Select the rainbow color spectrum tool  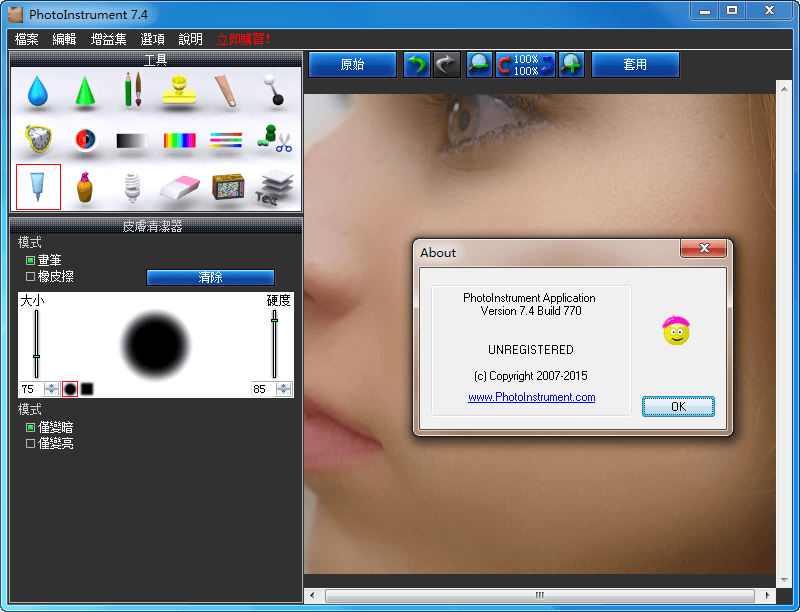pyautogui.click(x=180, y=140)
